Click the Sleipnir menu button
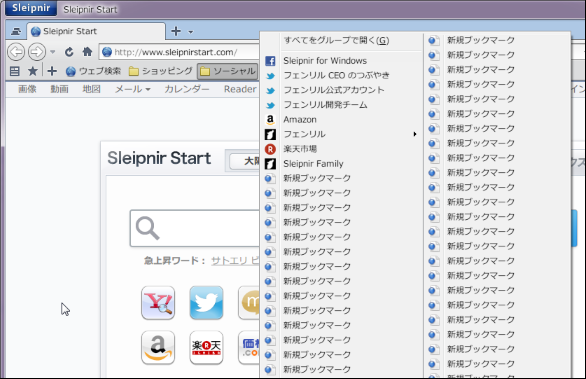The height and width of the screenshot is (379, 586). point(31,8)
